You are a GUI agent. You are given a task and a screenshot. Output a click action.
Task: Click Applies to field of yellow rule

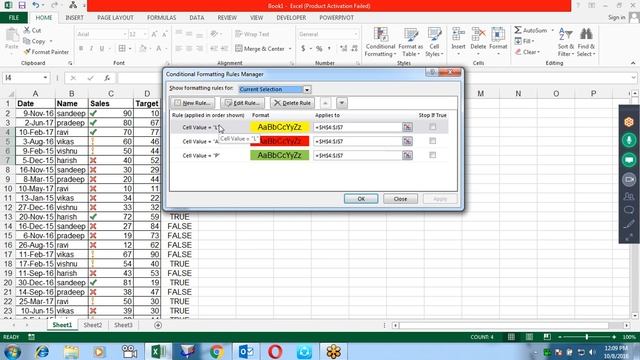tap(358, 127)
